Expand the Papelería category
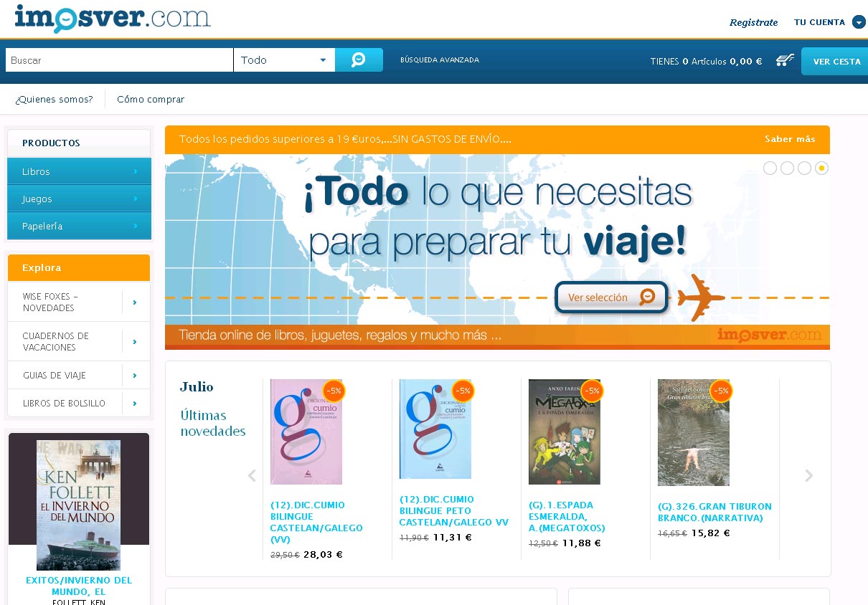The width and height of the screenshot is (868, 605). [x=79, y=226]
